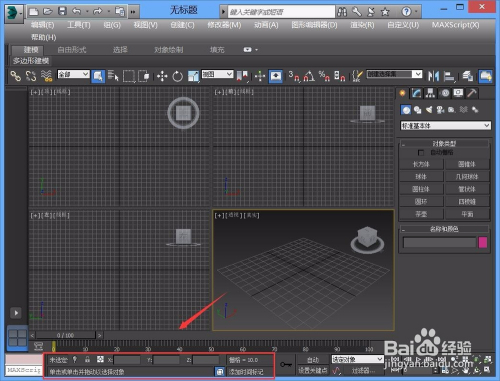Image resolution: width=500 pixels, height=381 pixels.
Task: Open the 渲染(R) menu
Action: pyautogui.click(x=362, y=25)
